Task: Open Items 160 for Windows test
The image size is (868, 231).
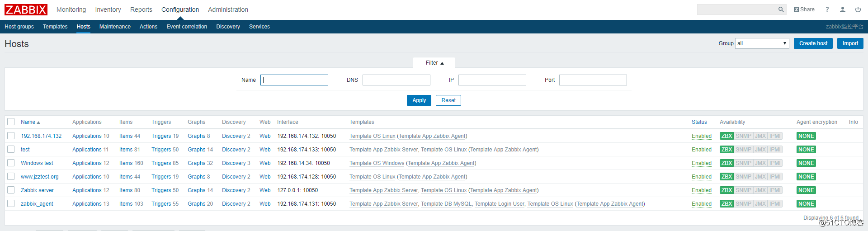Action: click(126, 163)
